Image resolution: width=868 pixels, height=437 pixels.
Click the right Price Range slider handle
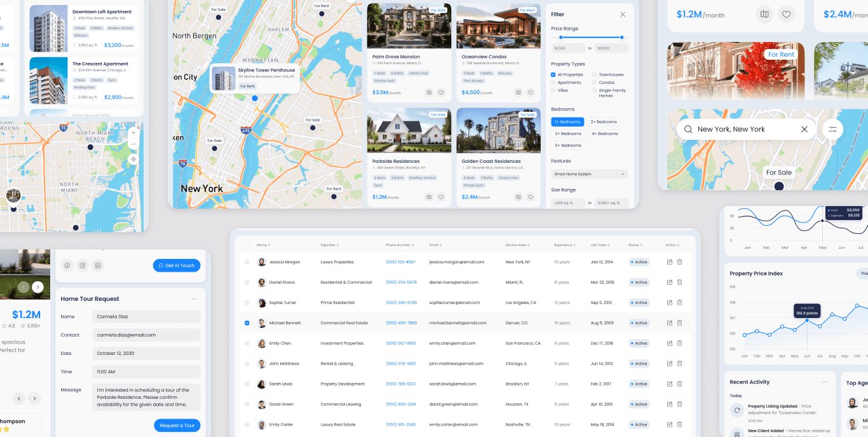point(621,38)
